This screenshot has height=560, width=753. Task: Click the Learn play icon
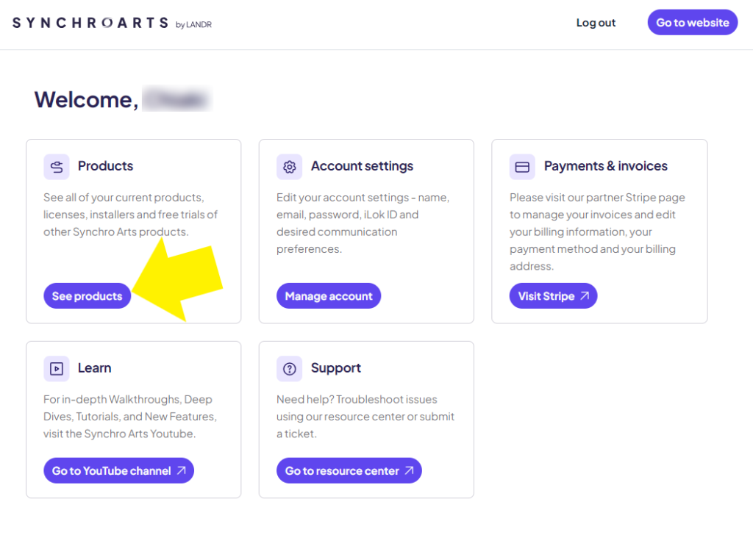57,368
